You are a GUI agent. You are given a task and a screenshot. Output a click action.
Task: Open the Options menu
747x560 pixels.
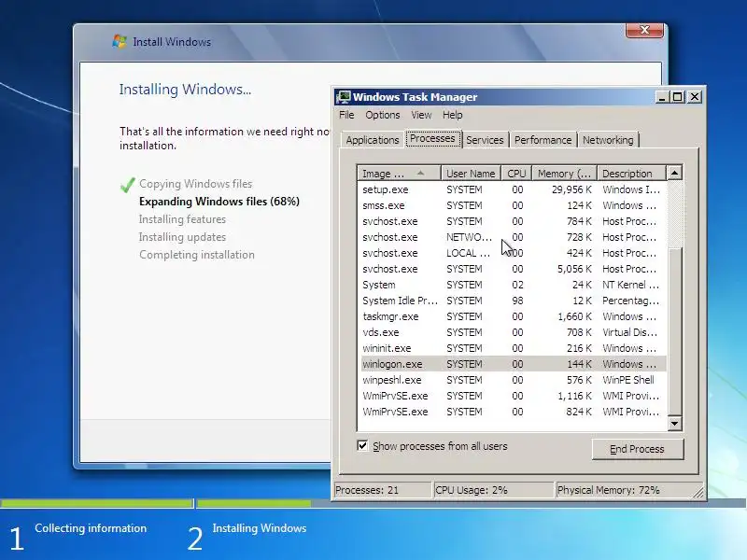(383, 115)
